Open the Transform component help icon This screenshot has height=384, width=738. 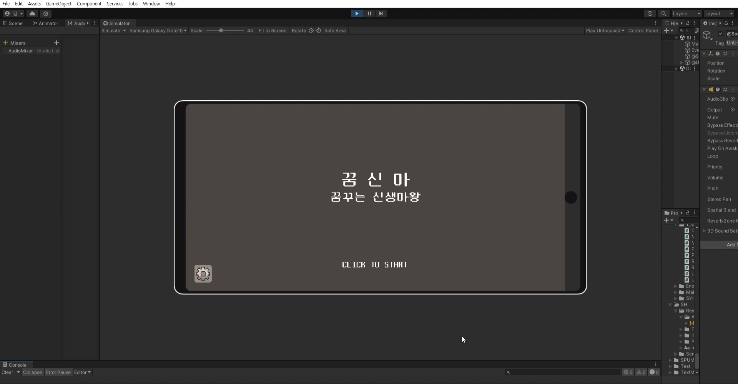coord(718,54)
